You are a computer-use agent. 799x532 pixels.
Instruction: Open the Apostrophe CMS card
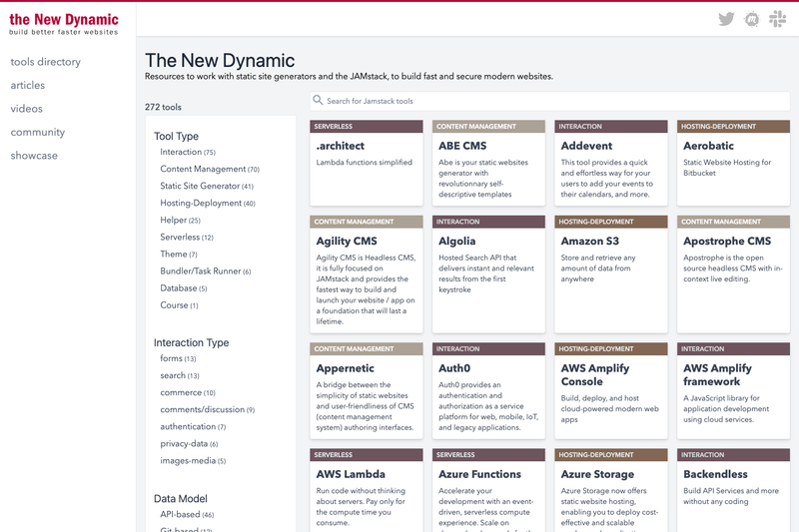(x=733, y=274)
